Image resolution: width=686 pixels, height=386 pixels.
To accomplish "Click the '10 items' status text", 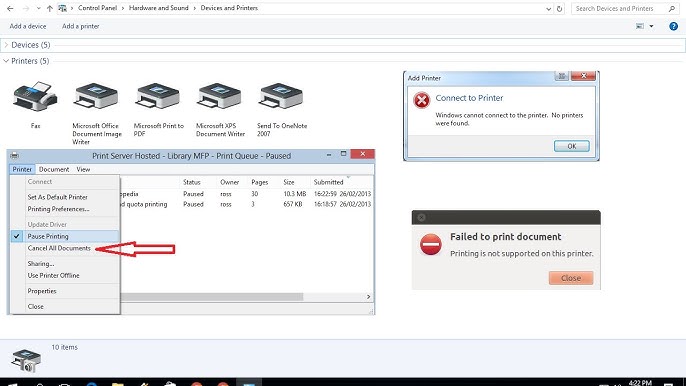I will coord(64,347).
